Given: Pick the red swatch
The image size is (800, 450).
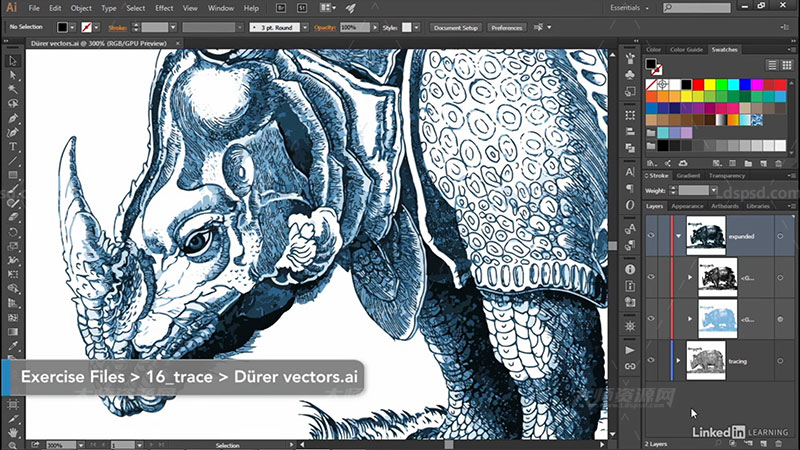Looking at the screenshot, I should point(698,85).
